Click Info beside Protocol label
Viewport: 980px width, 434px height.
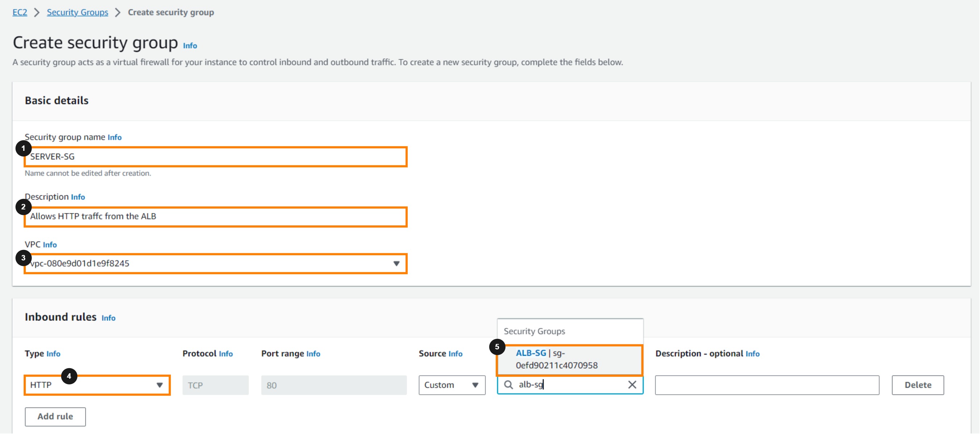(x=226, y=354)
